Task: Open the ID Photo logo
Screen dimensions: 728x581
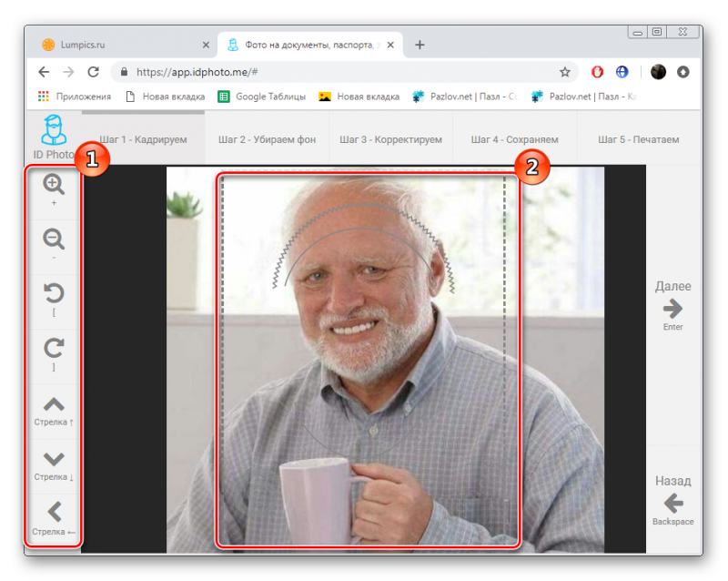Action: pyautogui.click(x=54, y=138)
